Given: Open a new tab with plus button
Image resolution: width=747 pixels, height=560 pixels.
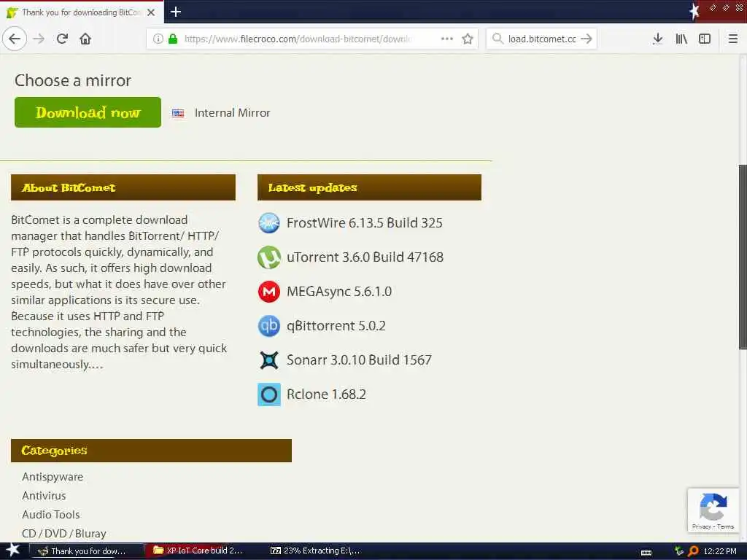Looking at the screenshot, I should 175,12.
